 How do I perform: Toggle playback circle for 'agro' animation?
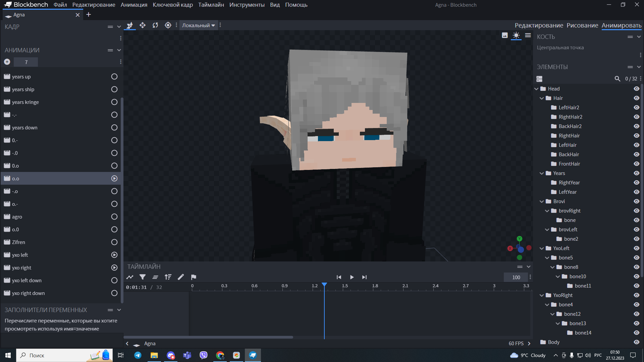114,217
